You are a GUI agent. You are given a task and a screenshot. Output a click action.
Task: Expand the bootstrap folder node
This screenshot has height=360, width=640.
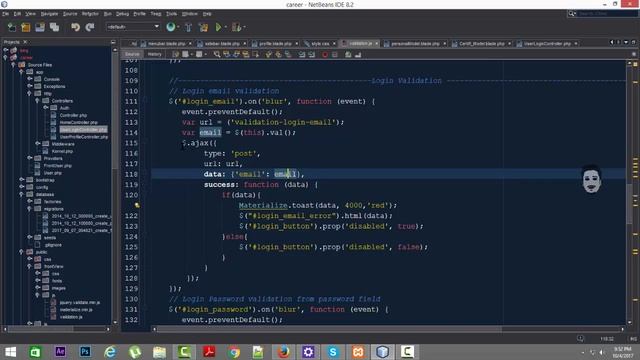(22, 180)
